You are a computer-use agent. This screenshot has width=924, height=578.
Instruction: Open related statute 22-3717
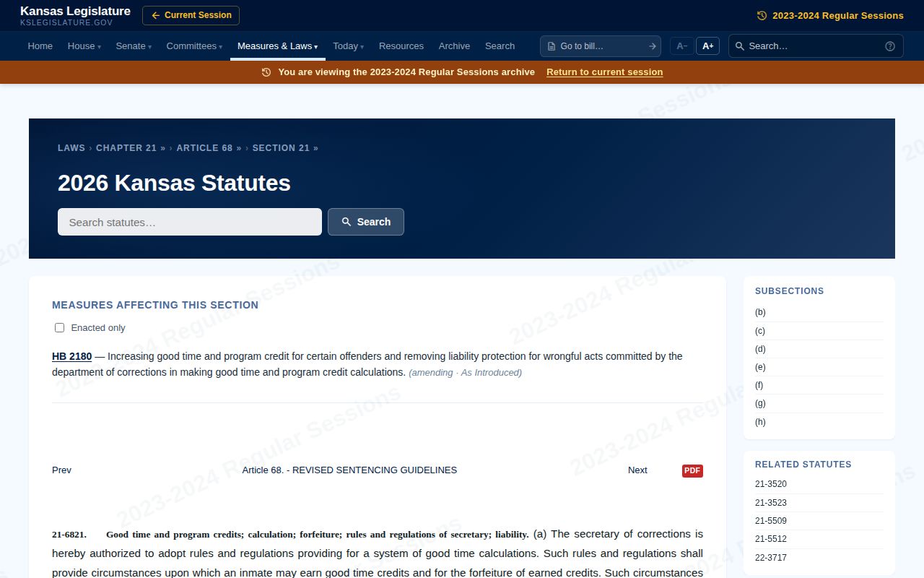tap(771, 558)
